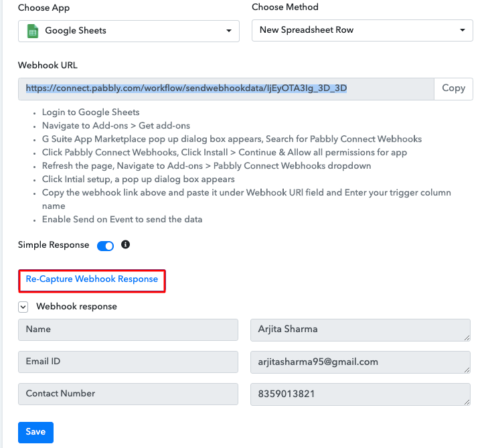486x448 pixels.
Task: Click the Google Sheets app icon
Action: coord(33,31)
